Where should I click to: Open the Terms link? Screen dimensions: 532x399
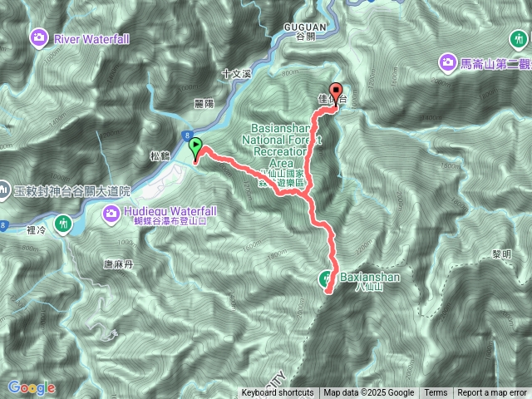436,393
